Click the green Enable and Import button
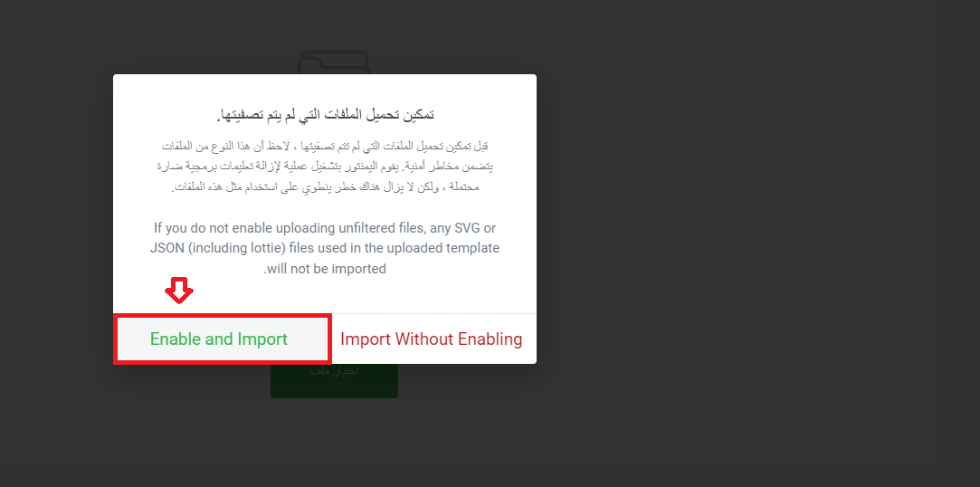 click(x=222, y=339)
